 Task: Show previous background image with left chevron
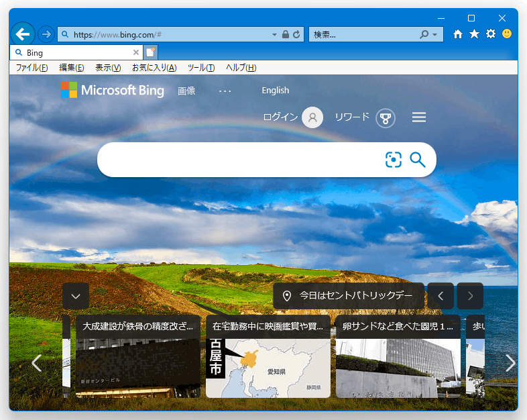pyautogui.click(x=441, y=296)
